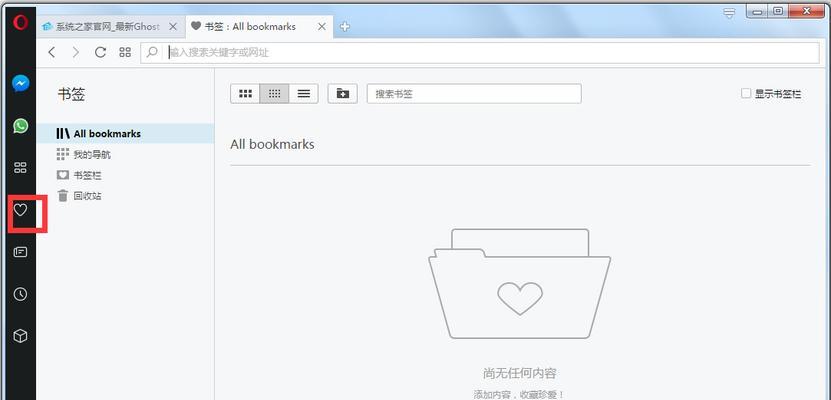831x400 pixels.
Task: Open extensions cube icon in sidebar
Action: point(20,336)
